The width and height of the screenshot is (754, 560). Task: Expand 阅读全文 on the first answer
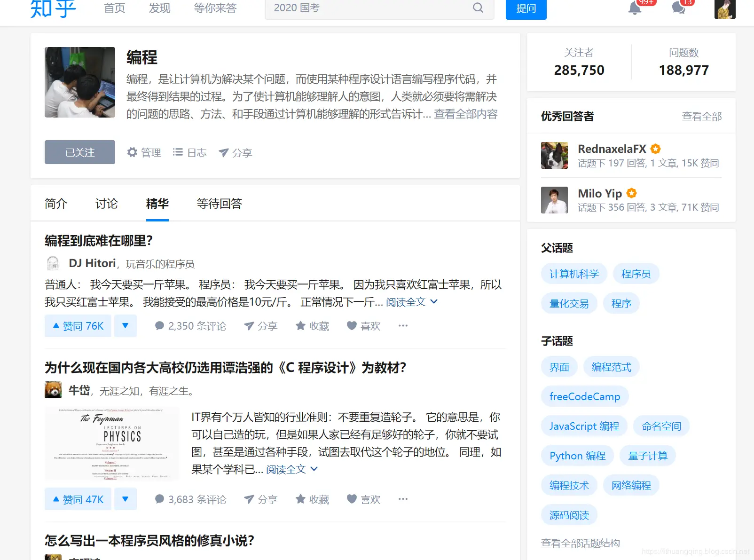point(406,302)
